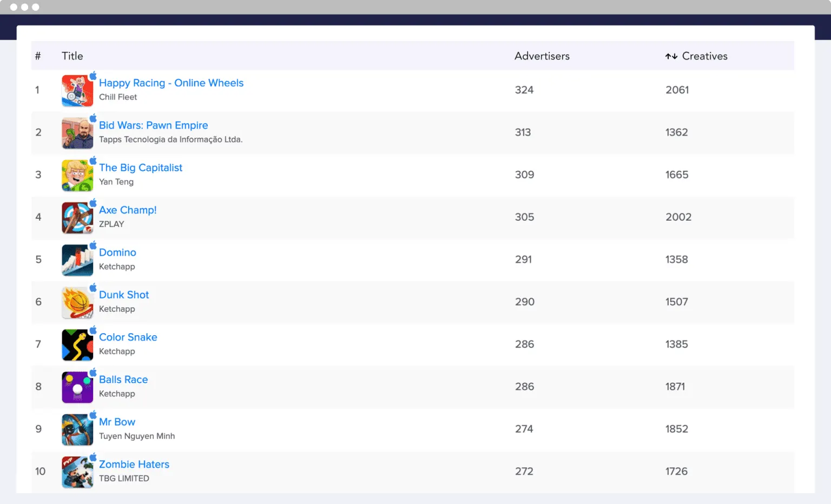
Task: Click advertisers value 290
Action: 524,302
